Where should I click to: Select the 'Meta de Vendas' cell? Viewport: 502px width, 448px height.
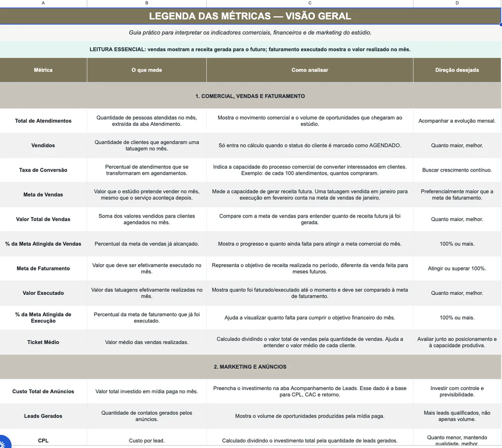coord(43,194)
